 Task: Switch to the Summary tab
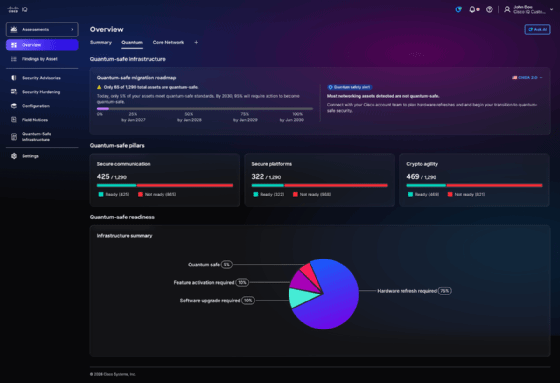(101, 42)
